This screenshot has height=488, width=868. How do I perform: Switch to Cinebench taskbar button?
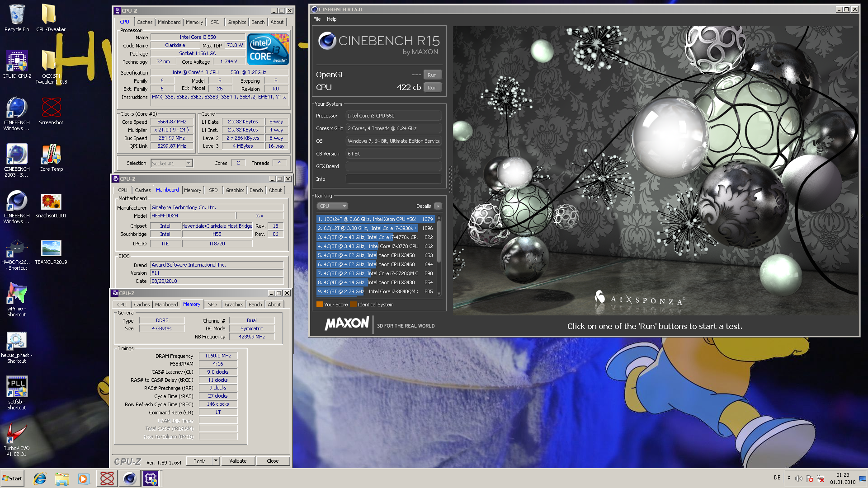129,479
